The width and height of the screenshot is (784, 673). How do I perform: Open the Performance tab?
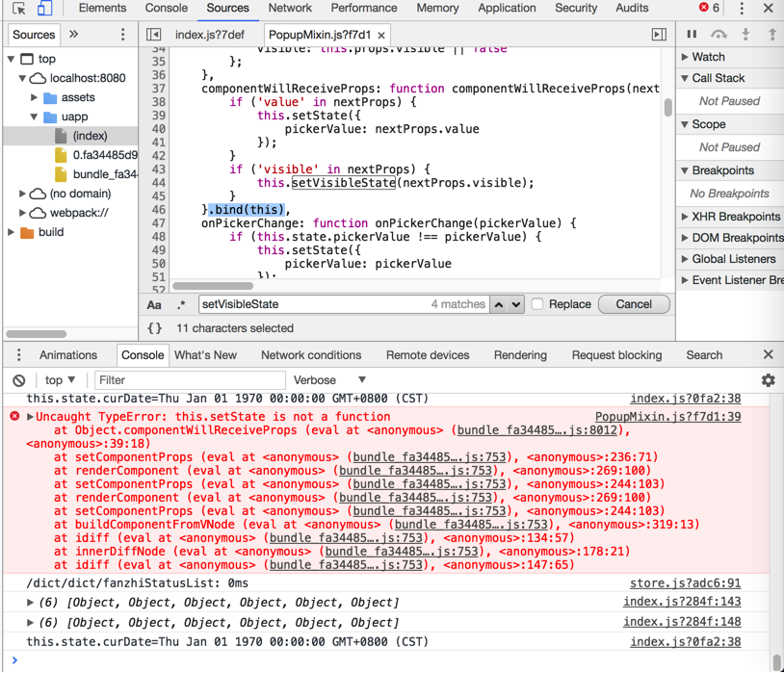point(364,8)
